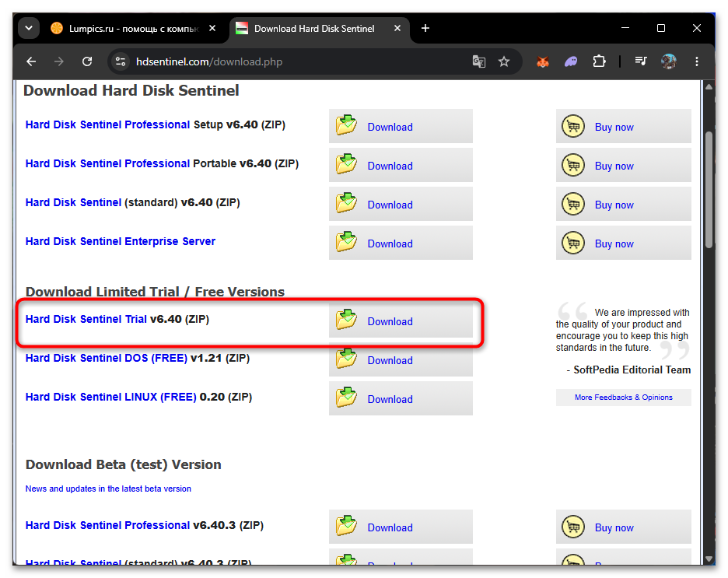Download Hard Disk Sentinel DOS version
The height and width of the screenshot is (578, 728).
point(401,360)
